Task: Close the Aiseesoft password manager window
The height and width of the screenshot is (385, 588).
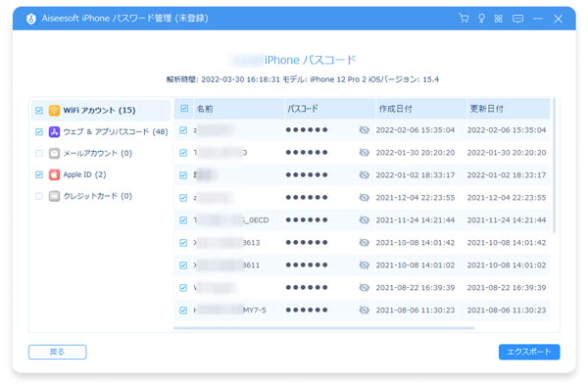Action: [x=559, y=19]
